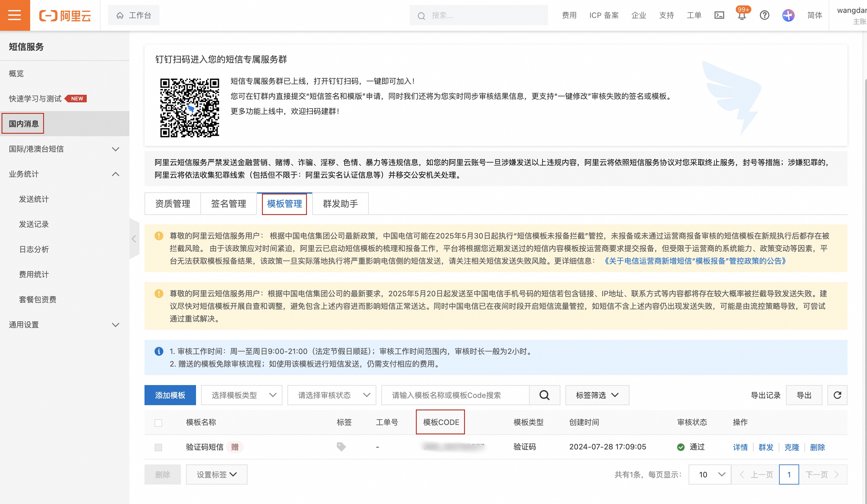Screen dimensions: 867x504
Task: Open the help question mark icon
Action: 765,15
